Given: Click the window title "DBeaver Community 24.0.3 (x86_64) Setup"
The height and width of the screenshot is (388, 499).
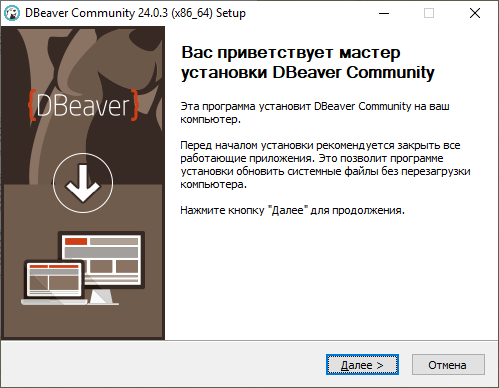Looking at the screenshot, I should click(135, 13).
